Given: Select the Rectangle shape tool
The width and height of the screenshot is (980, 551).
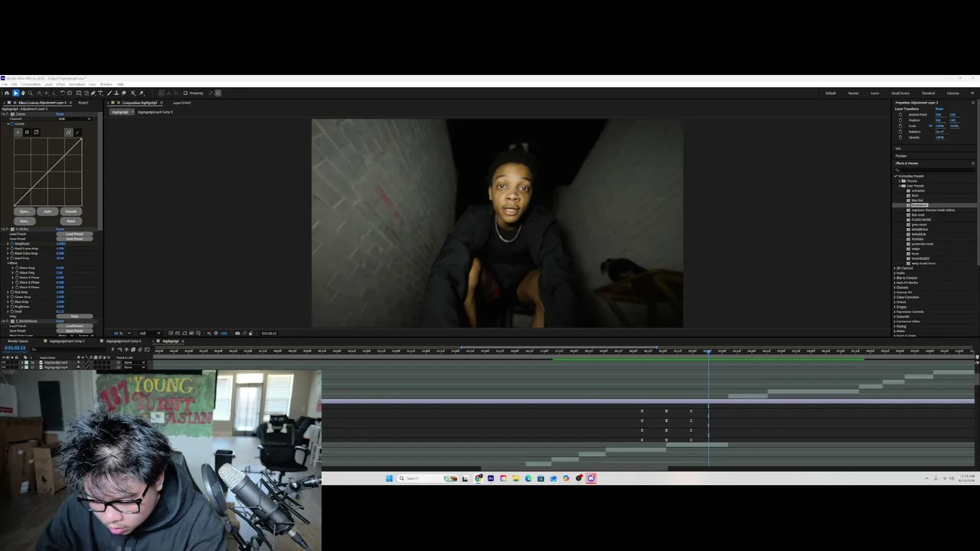Looking at the screenshot, I should 79,93.
